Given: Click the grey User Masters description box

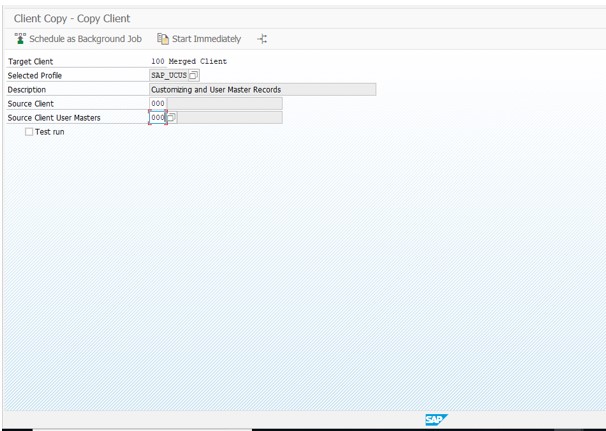Looking at the screenshot, I should click(x=230, y=118).
